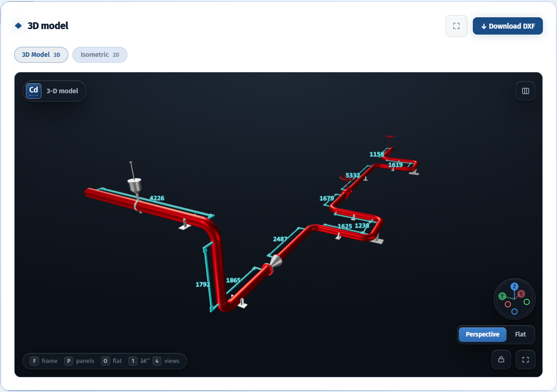557x392 pixels.
Task: Select the spring hanger support on pipe
Action: coord(135,186)
